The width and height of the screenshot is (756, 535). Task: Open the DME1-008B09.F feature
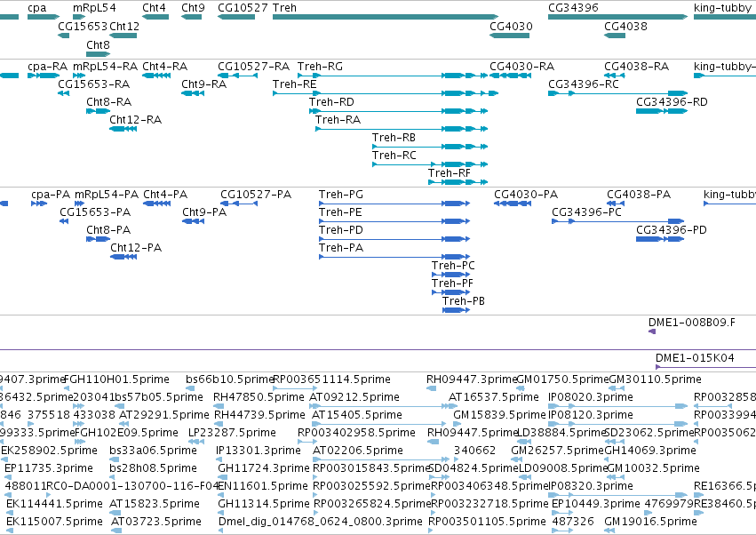[x=652, y=331]
